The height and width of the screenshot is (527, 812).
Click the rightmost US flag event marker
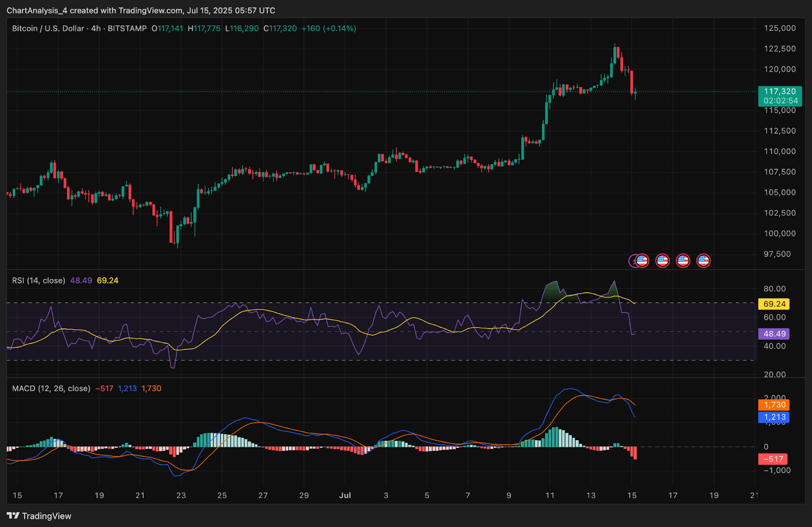tap(703, 261)
